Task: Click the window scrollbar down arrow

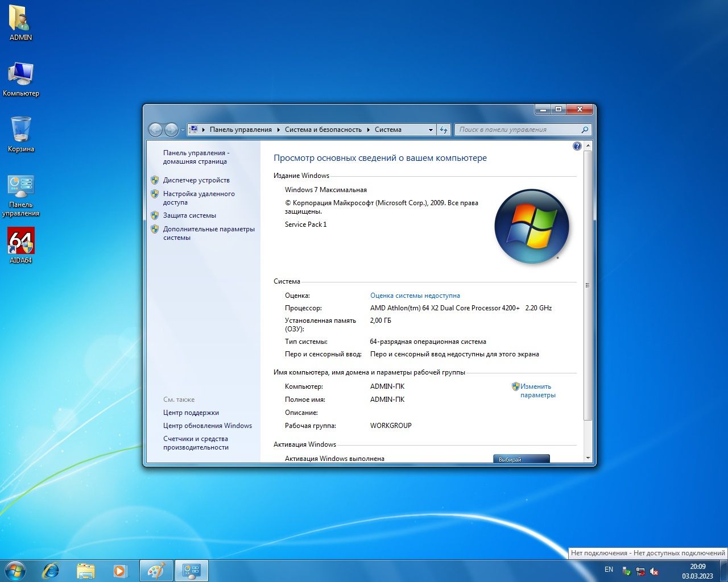Action: [588, 458]
